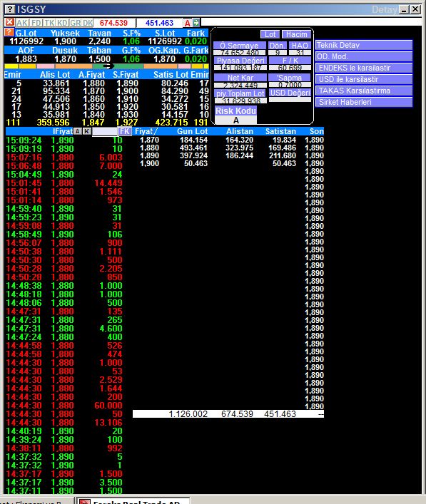This screenshot has height=504, width=426.
Task: Click the green arrow icon next to A
Action: click(x=196, y=23)
